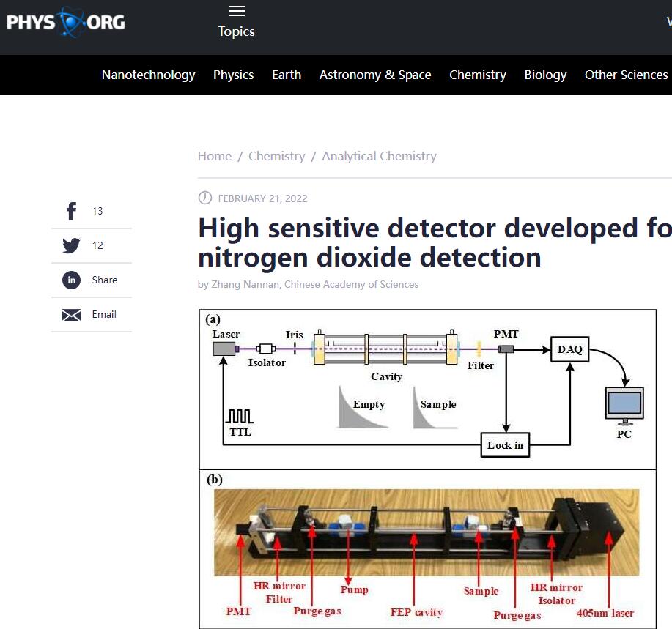Open the Chemistry navigation item
The height and width of the screenshot is (629, 672).
(x=478, y=75)
